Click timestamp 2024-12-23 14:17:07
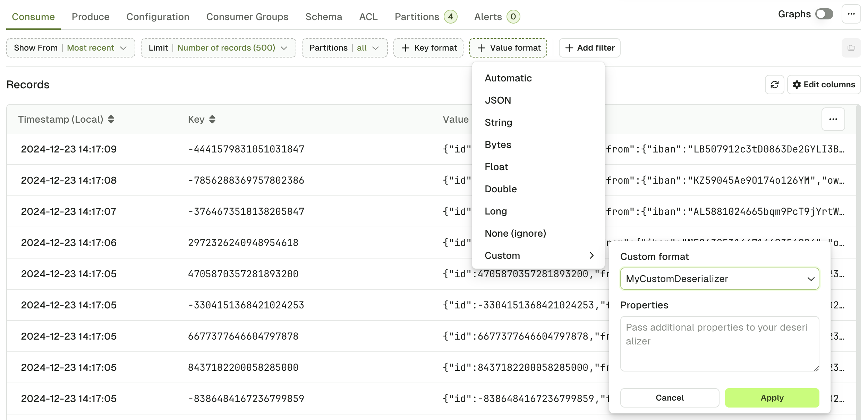 [69, 211]
